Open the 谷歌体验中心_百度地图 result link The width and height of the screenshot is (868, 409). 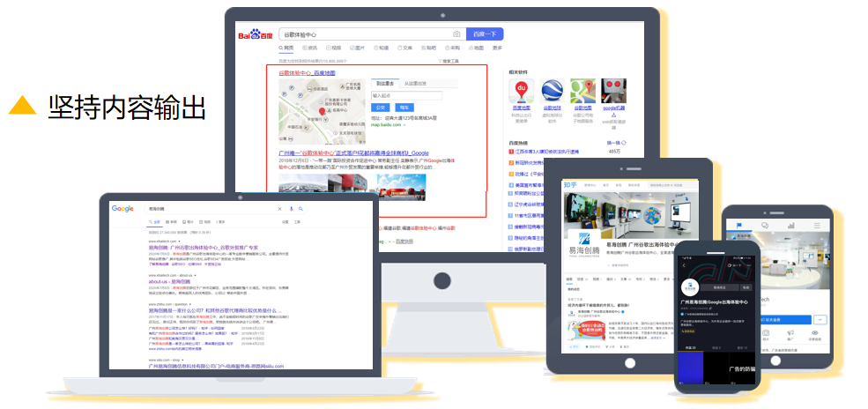click(x=307, y=73)
